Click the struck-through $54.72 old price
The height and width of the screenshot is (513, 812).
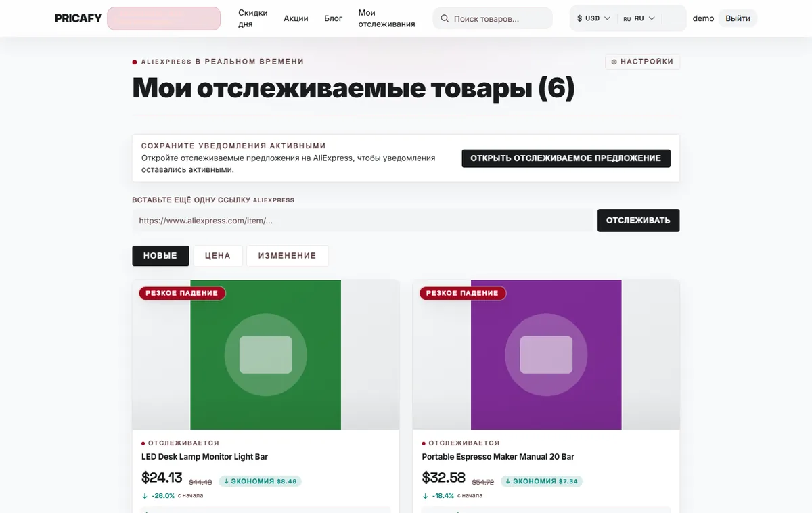[x=482, y=482]
